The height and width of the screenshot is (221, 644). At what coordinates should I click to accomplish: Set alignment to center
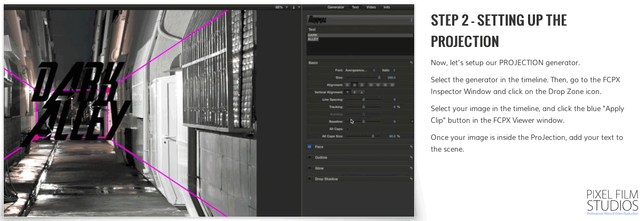pyautogui.click(x=354, y=84)
